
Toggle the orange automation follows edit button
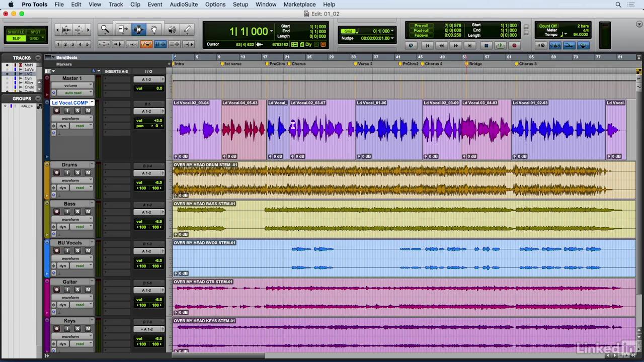click(146, 44)
